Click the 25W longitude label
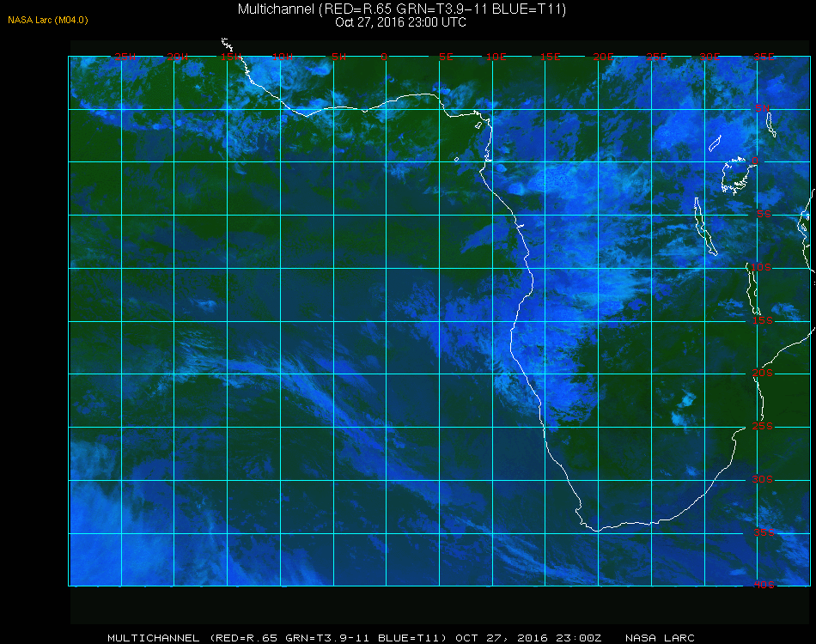The height and width of the screenshot is (644, 816). [x=125, y=57]
